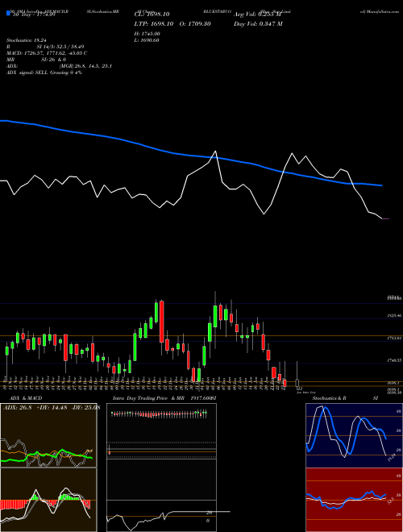The image size is (403, 532).
Task: Click the ADX line chart panel
Action: pyautogui.click(x=48, y=435)
